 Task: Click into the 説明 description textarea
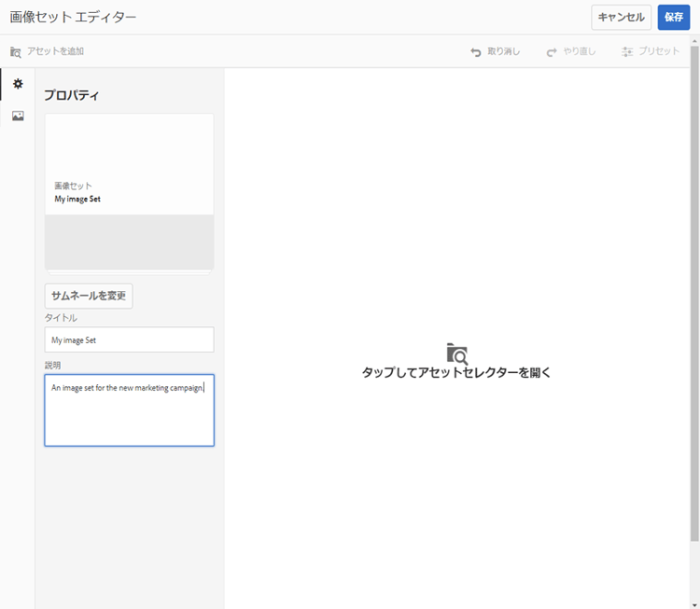[x=129, y=410]
